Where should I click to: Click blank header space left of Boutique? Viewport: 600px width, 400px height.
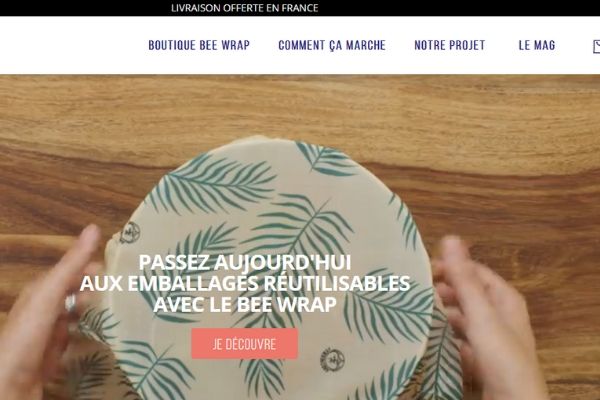(73, 45)
